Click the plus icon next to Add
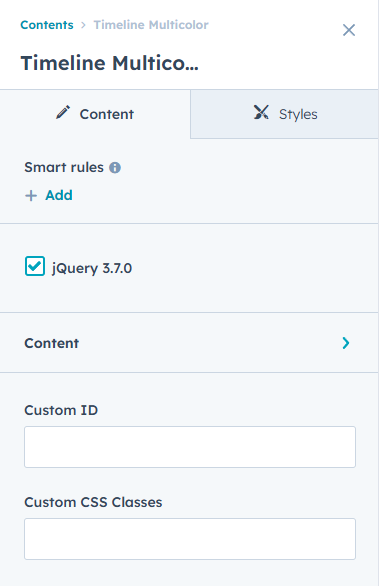Viewport: 379px width, 586px height. point(31,195)
